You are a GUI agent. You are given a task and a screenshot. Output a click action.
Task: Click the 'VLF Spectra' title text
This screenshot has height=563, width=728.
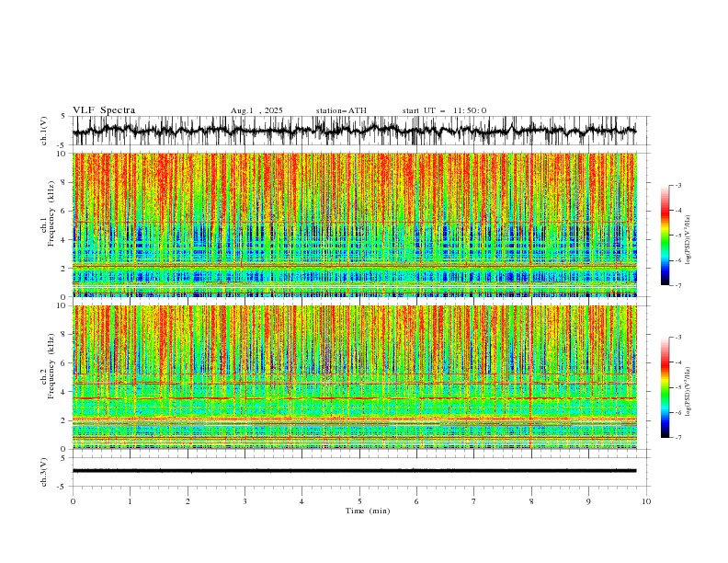pyautogui.click(x=104, y=110)
